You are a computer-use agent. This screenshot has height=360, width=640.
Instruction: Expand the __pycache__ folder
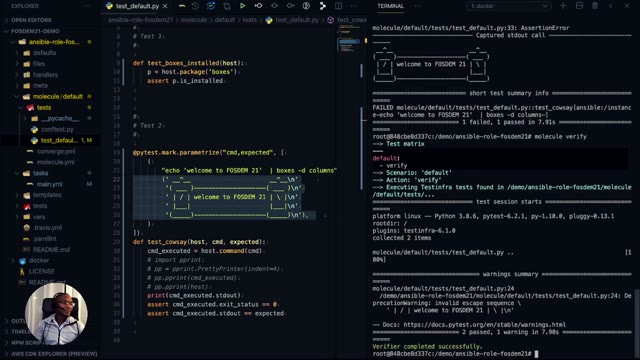(59, 118)
